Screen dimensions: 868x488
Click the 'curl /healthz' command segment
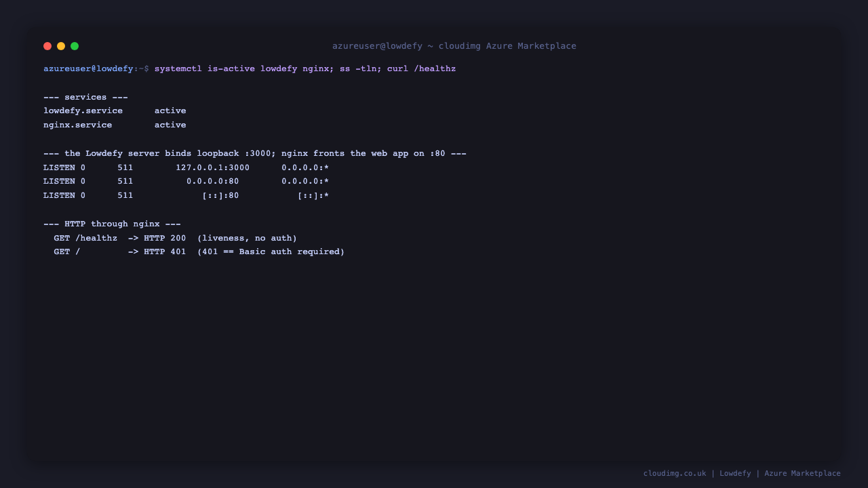click(x=422, y=68)
